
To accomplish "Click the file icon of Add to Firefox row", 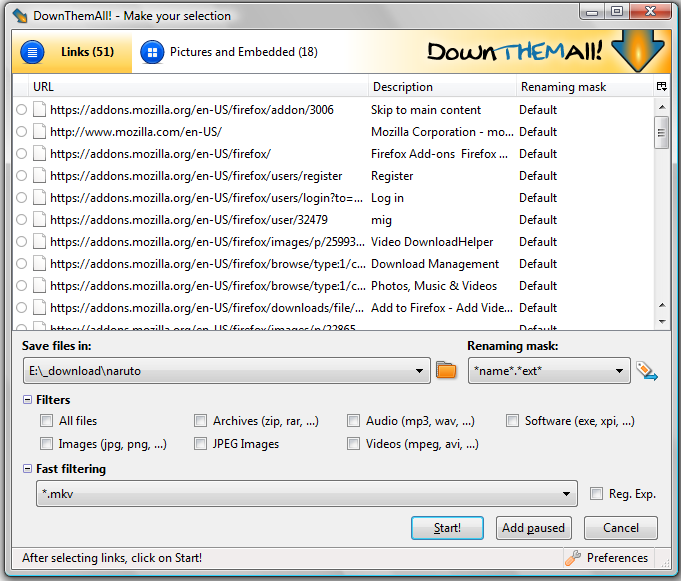I will (x=40, y=307).
